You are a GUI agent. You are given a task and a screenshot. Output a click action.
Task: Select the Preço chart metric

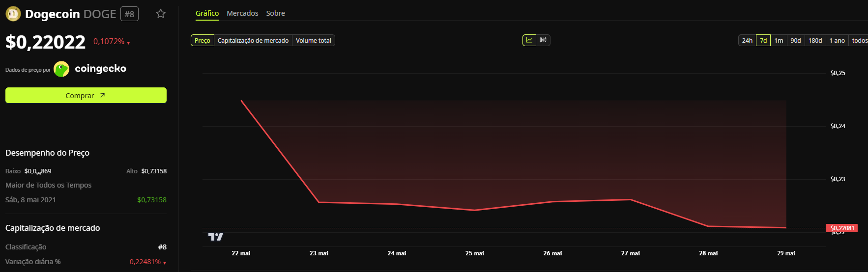pos(203,40)
